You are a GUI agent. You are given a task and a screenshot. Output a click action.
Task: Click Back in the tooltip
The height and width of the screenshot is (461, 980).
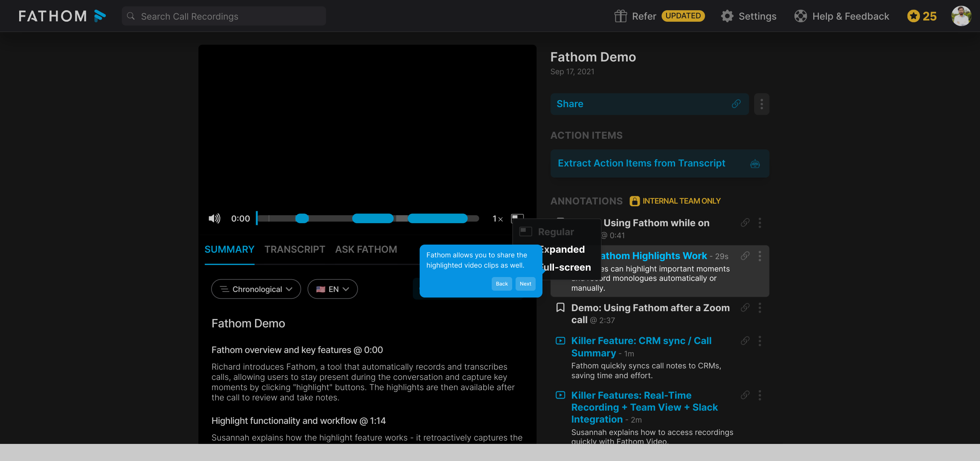[x=502, y=284]
